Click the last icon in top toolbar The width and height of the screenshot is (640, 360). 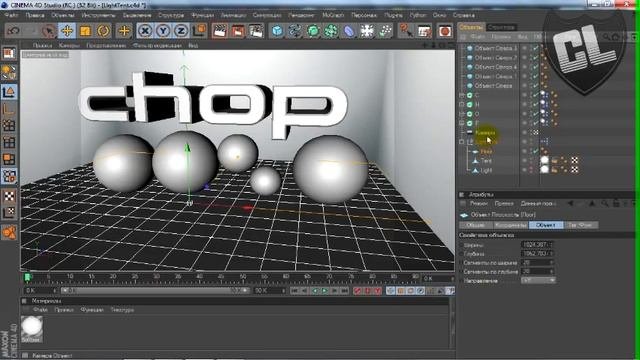pyautogui.click(x=445, y=31)
